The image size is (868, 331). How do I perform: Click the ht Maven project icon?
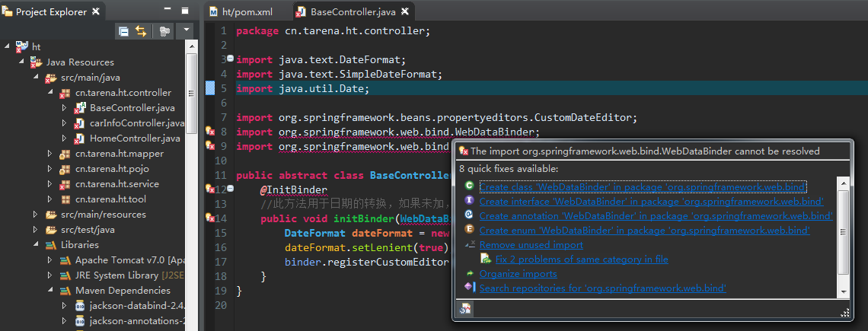click(x=21, y=46)
